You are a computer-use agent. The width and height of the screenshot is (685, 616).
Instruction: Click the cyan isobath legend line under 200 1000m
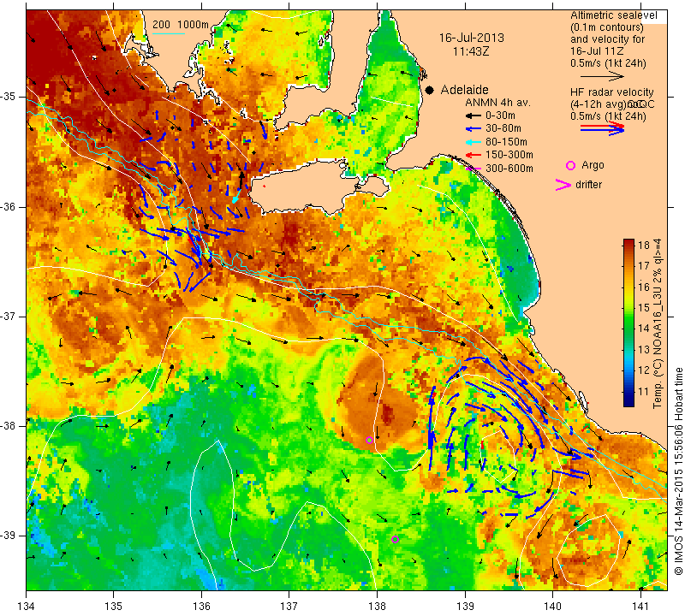(169, 33)
